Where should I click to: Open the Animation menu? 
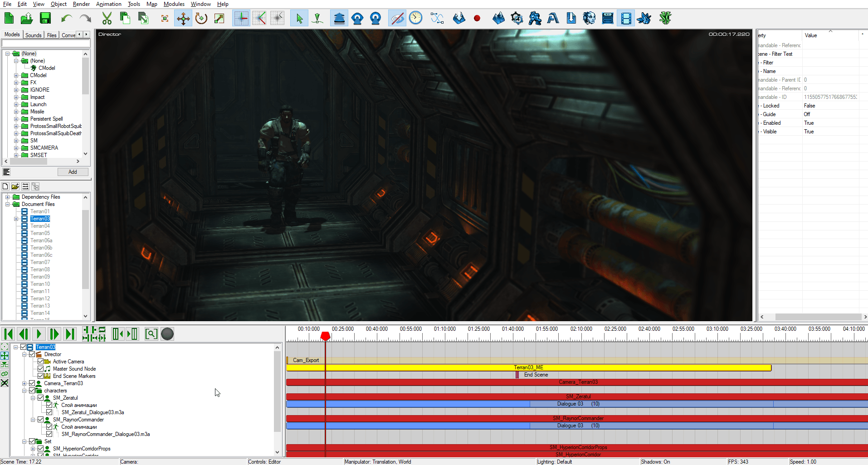108,4
